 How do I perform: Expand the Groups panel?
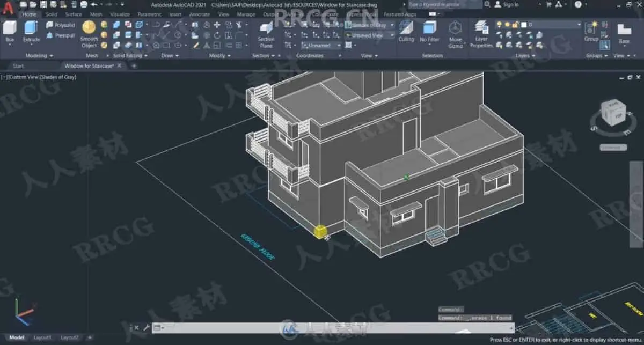[x=597, y=56]
